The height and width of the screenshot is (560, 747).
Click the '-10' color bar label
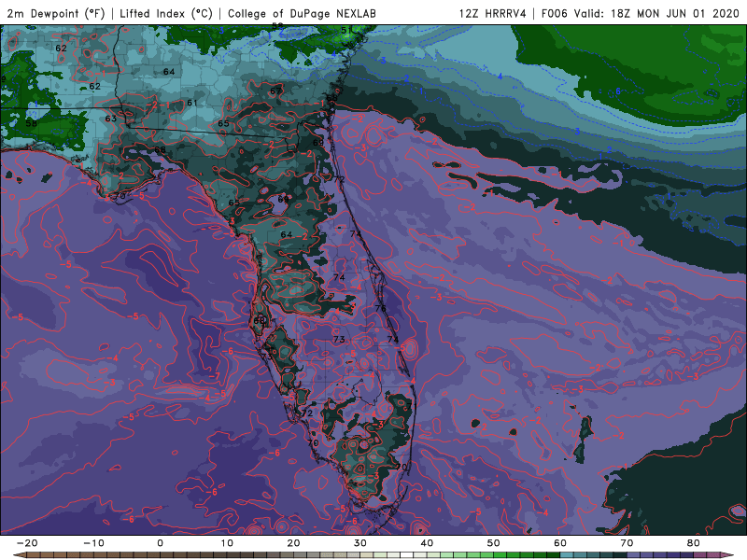[x=93, y=543]
